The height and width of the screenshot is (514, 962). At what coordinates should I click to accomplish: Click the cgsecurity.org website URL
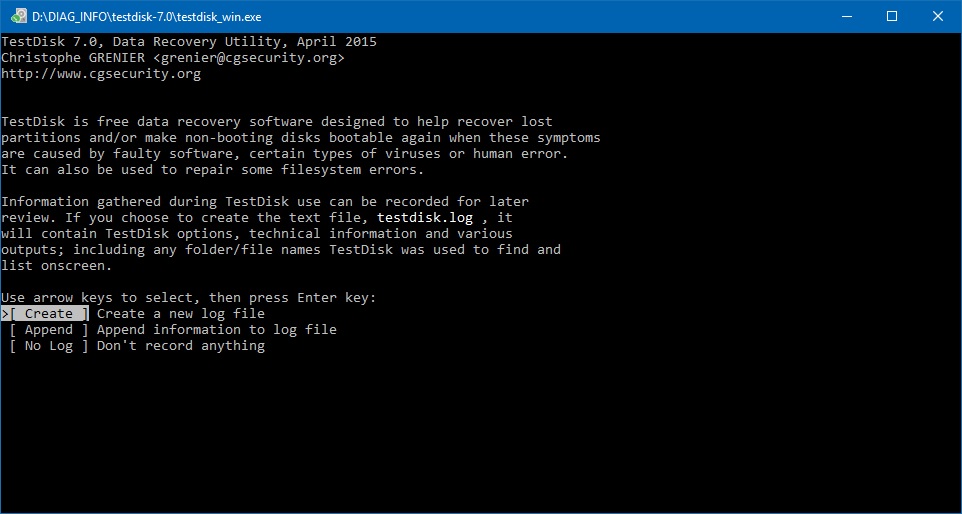tap(101, 74)
